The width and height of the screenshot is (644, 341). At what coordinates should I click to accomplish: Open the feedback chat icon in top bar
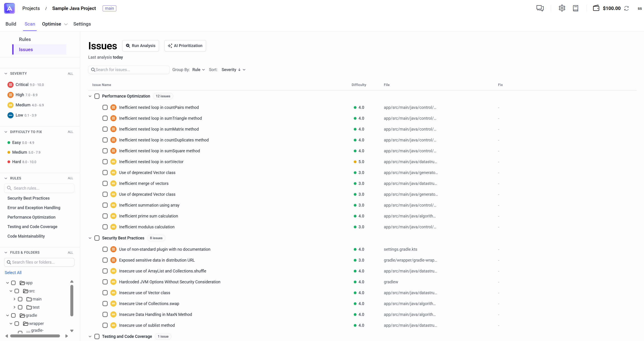pyautogui.click(x=540, y=8)
